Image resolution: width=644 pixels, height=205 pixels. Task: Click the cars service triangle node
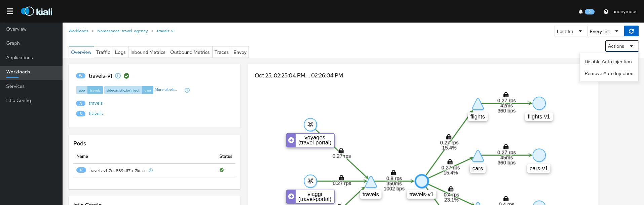pos(478,157)
